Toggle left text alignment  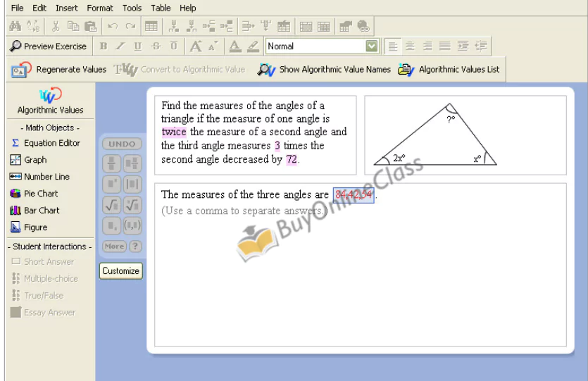click(393, 46)
